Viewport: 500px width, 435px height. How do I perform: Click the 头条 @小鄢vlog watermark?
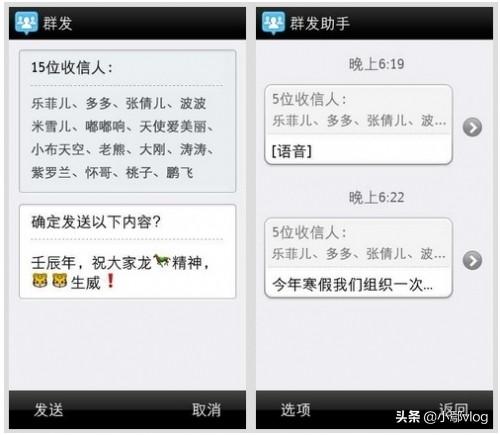[x=442, y=417]
